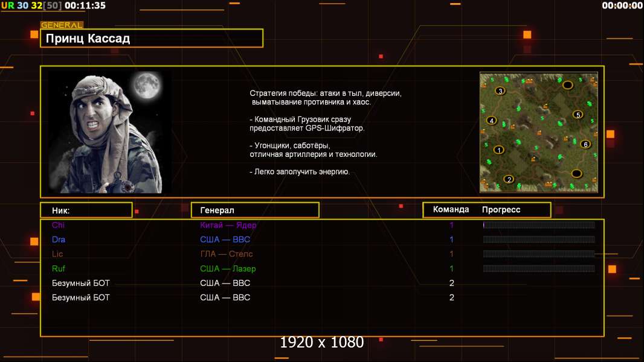Click start position 4 on the mini-map
Image resolution: width=644 pixels, height=362 pixels.
pos(492,121)
